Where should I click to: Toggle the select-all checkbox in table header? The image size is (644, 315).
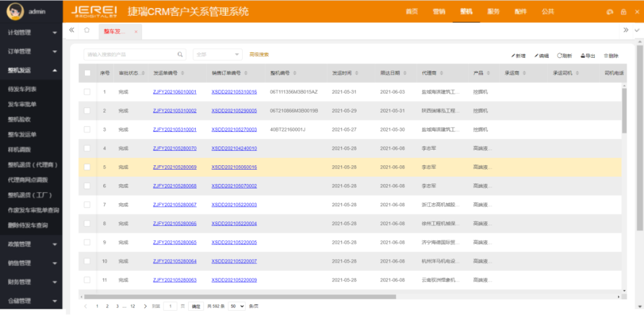click(87, 73)
